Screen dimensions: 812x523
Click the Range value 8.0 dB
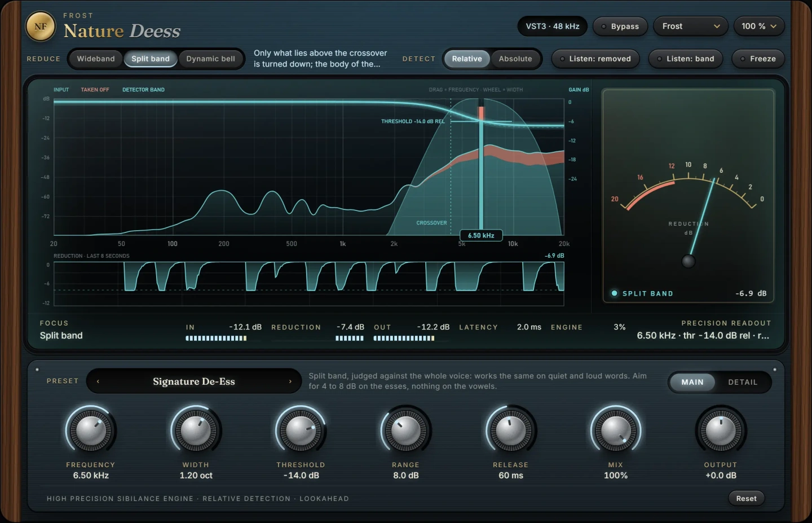coord(406,476)
